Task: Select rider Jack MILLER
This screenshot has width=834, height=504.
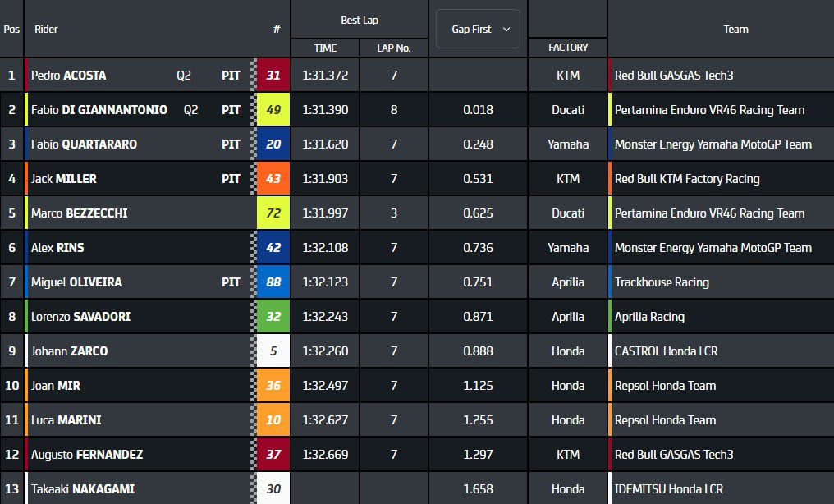Action: [64, 179]
